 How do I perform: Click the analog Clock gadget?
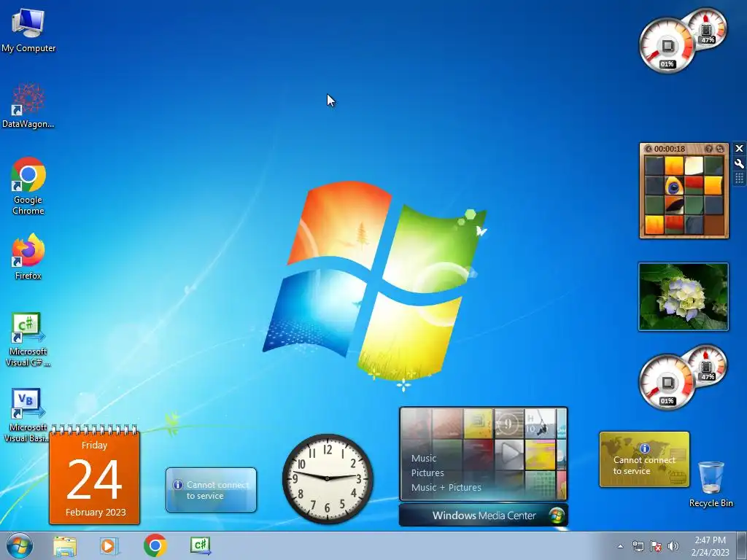[x=328, y=478]
